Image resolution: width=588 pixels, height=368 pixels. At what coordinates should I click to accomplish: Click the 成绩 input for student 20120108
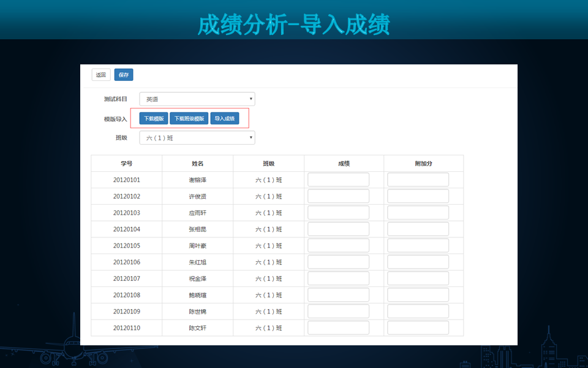(338, 295)
